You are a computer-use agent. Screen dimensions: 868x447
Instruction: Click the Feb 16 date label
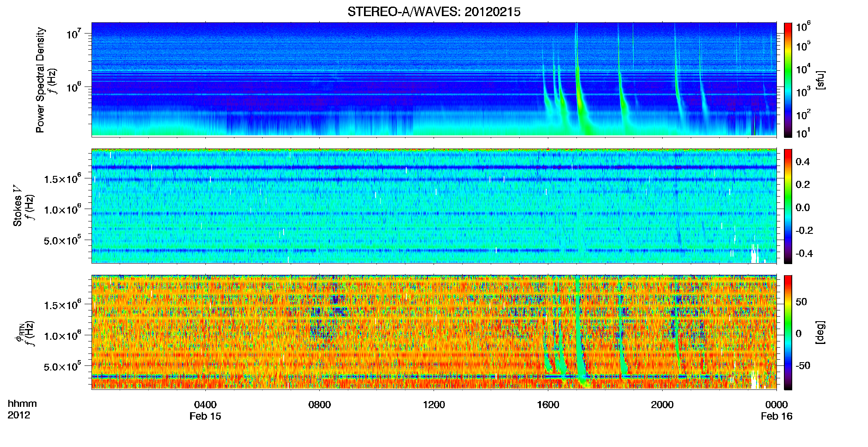776,416
